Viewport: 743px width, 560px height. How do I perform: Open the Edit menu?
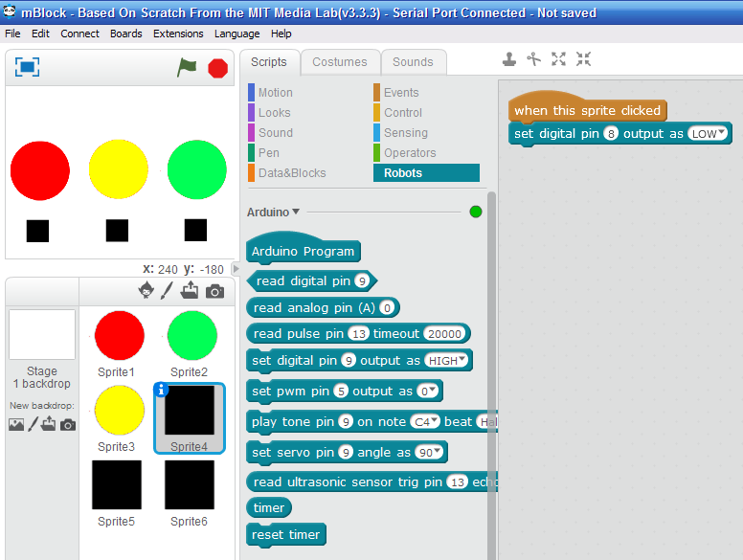40,34
